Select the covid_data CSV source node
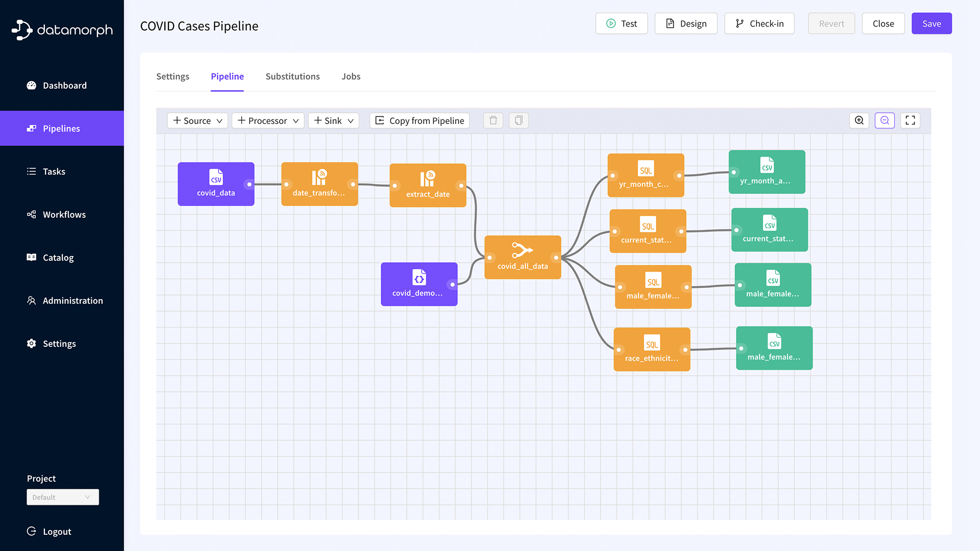The width and height of the screenshot is (980, 551). [x=216, y=184]
